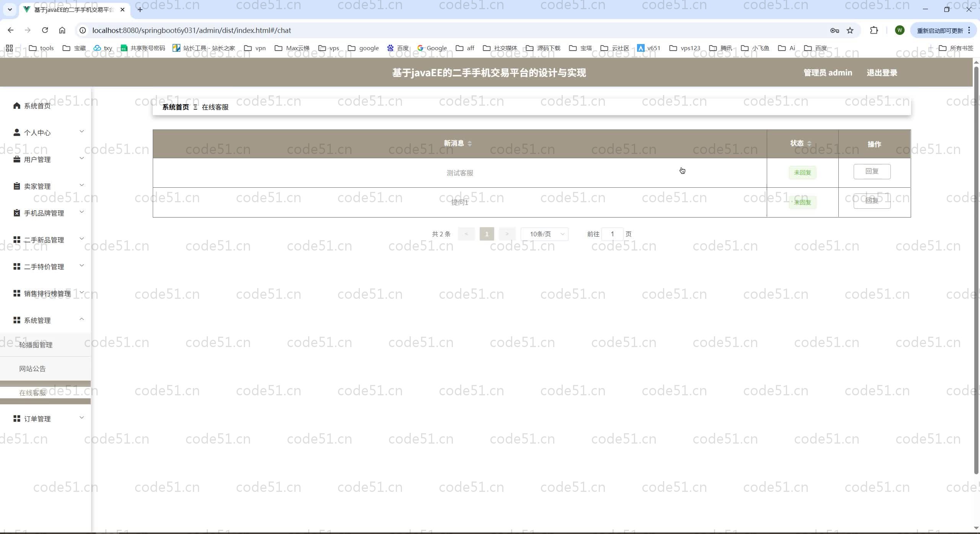Open 轮播图管理 in the sidebar
980x534 pixels.
[36, 345]
